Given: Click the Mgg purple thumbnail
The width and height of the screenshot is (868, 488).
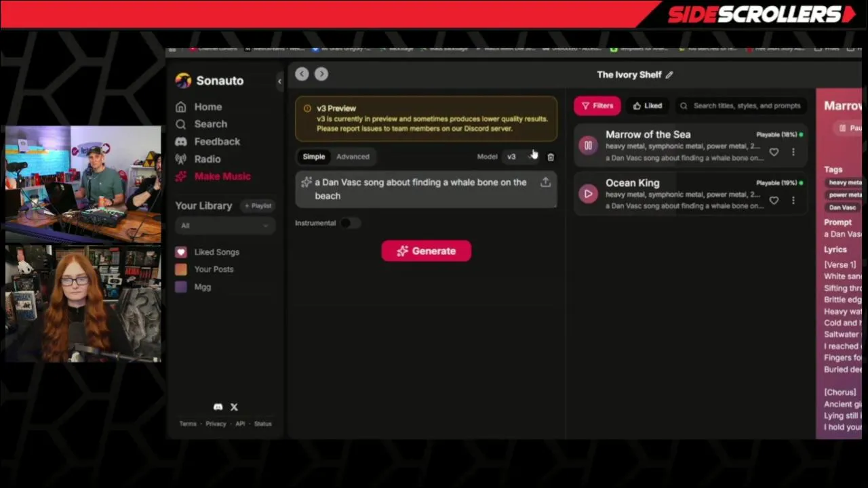Looking at the screenshot, I should coord(180,287).
